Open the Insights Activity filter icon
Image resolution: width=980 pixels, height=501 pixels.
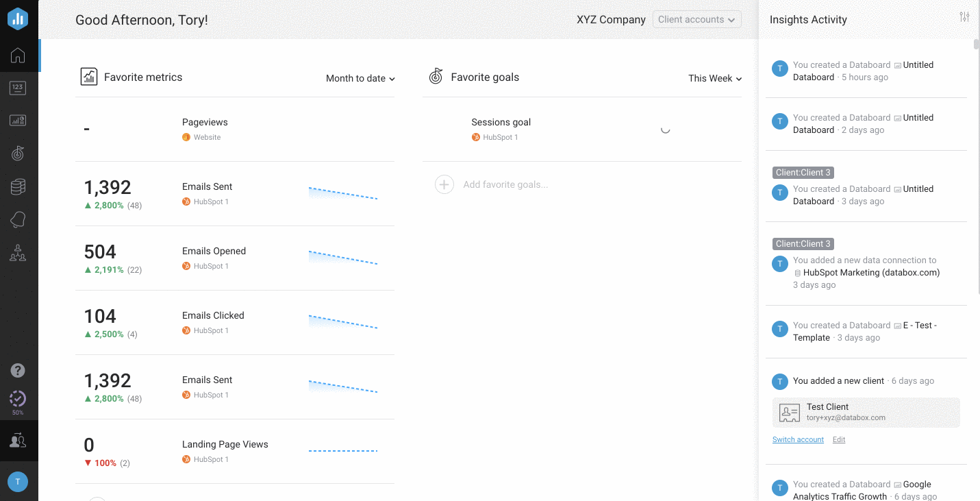click(965, 16)
